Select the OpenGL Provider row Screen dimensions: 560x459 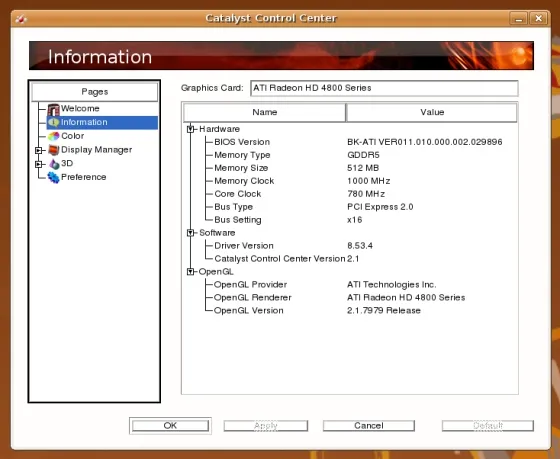click(x=250, y=285)
